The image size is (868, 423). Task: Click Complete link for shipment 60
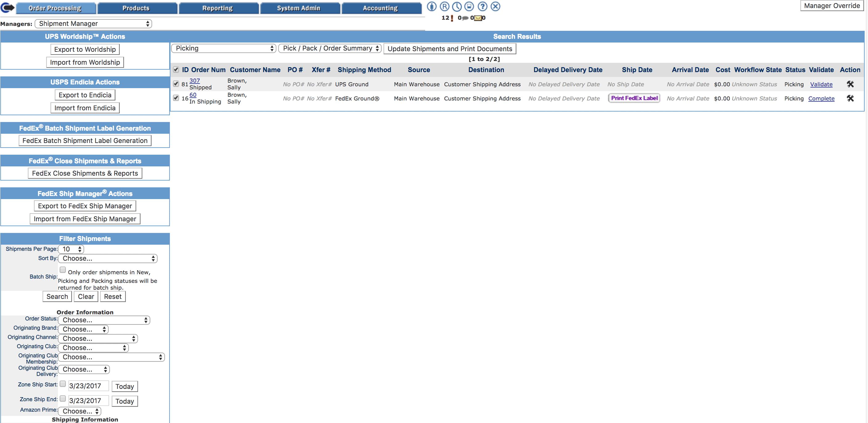(x=821, y=98)
